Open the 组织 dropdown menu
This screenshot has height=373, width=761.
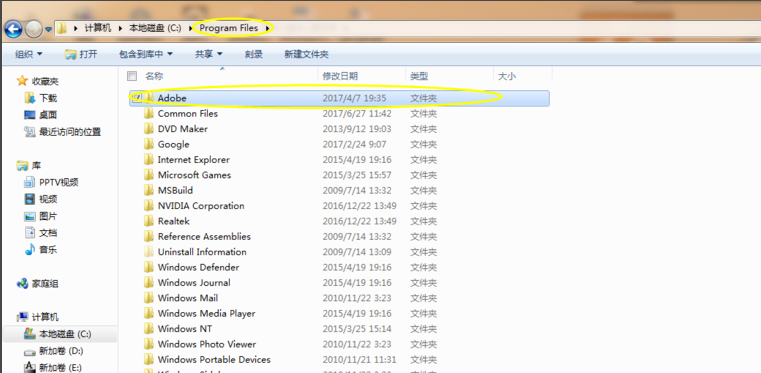point(29,54)
